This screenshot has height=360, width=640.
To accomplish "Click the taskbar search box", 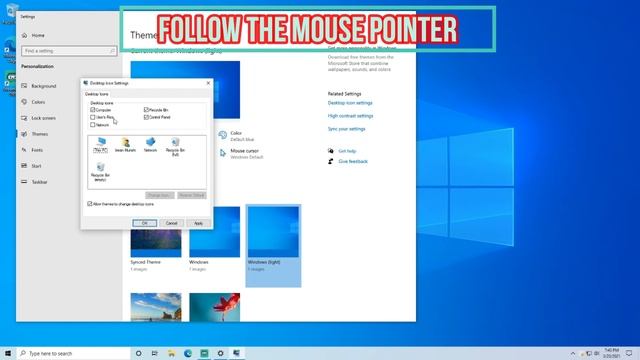I will (x=73, y=353).
